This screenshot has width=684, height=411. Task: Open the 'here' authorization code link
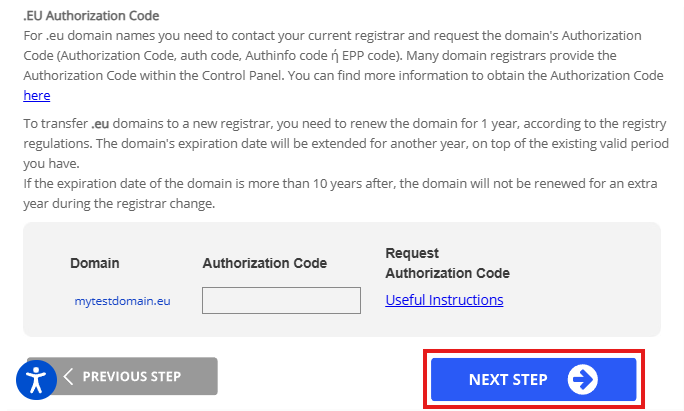pos(37,95)
